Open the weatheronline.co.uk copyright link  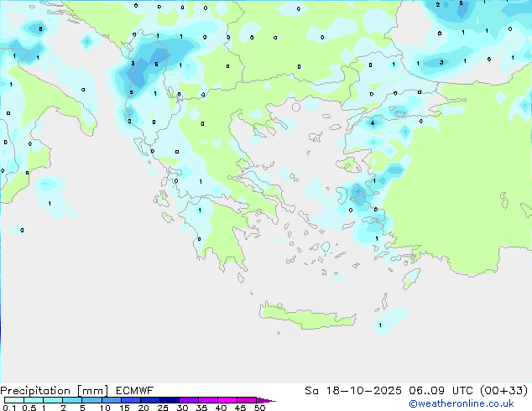click(x=462, y=403)
